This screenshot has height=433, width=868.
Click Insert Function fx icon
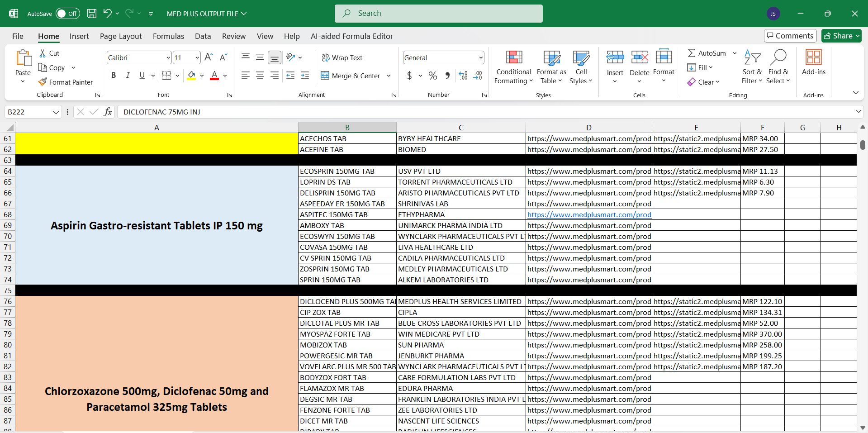[108, 112]
